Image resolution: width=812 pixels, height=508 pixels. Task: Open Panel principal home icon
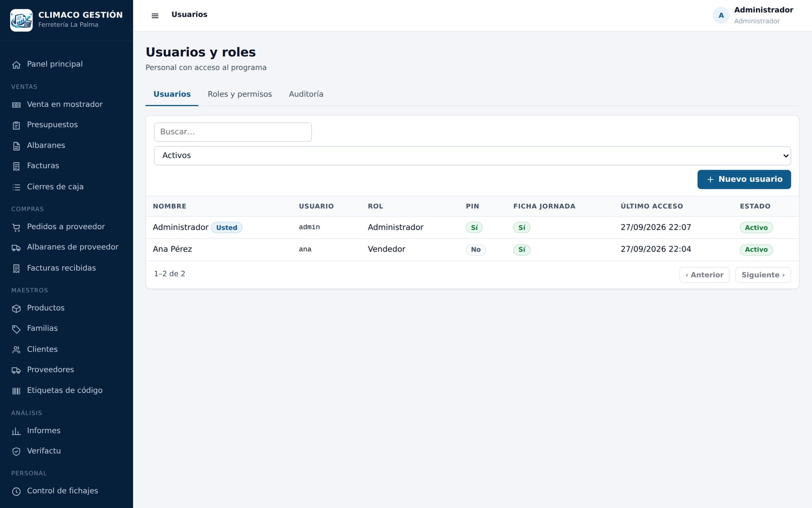pyautogui.click(x=16, y=65)
